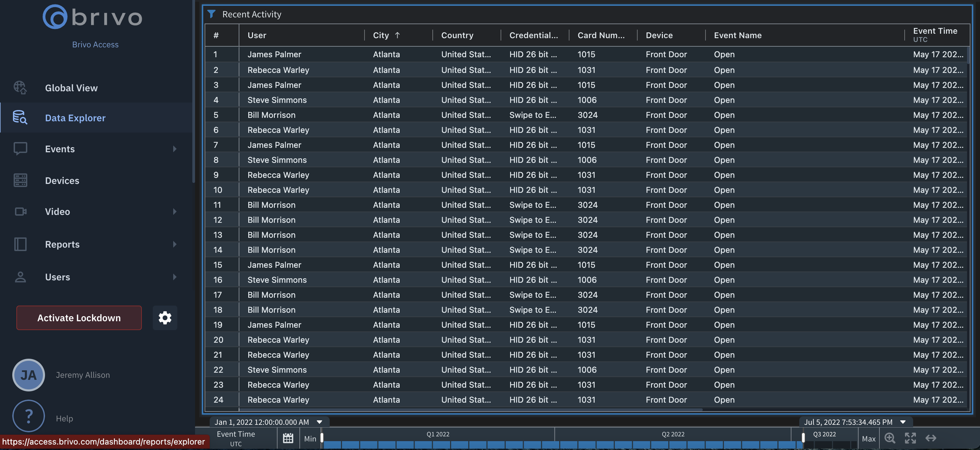Click the Users person icon
This screenshot has width=980, height=450.
(20, 277)
